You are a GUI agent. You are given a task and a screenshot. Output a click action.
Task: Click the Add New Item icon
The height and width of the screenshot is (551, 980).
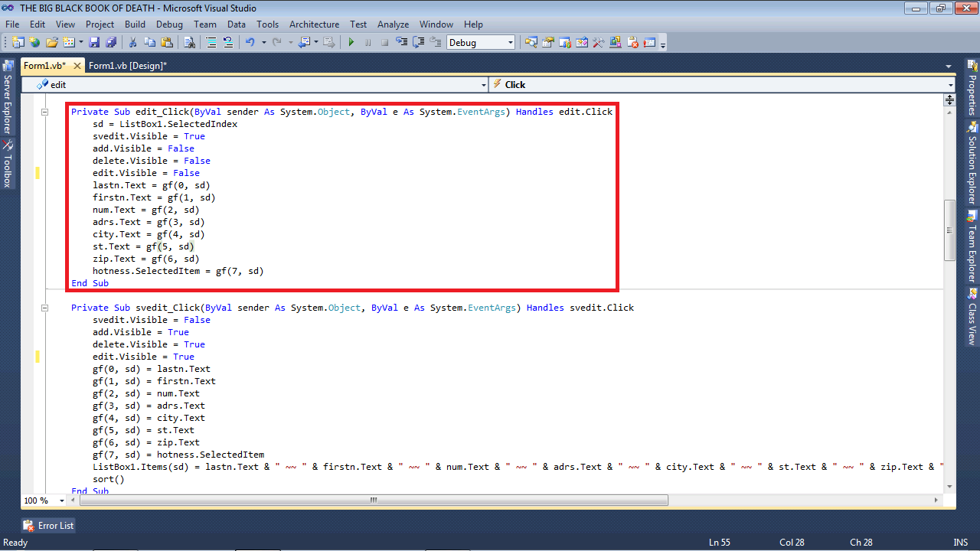[69, 42]
